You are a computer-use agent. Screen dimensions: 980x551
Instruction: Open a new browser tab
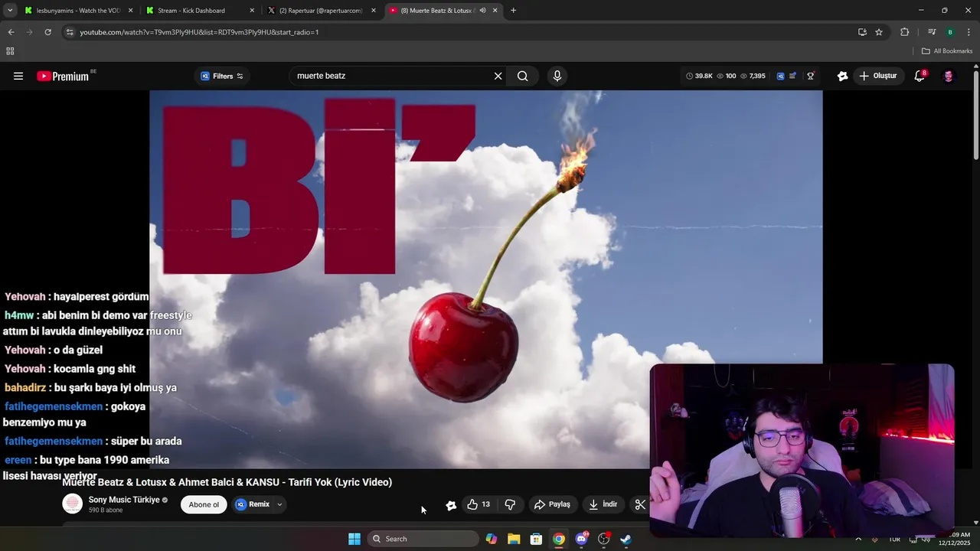click(513, 11)
